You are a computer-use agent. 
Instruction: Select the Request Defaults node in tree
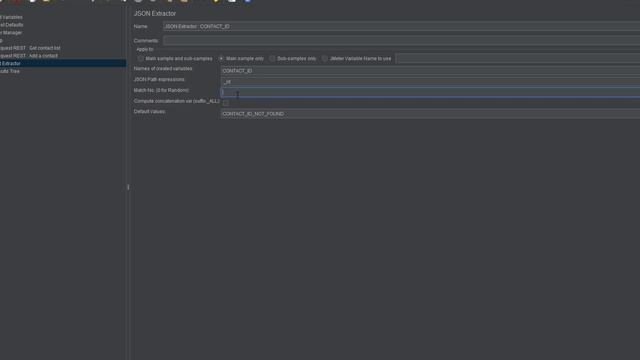(x=12, y=25)
